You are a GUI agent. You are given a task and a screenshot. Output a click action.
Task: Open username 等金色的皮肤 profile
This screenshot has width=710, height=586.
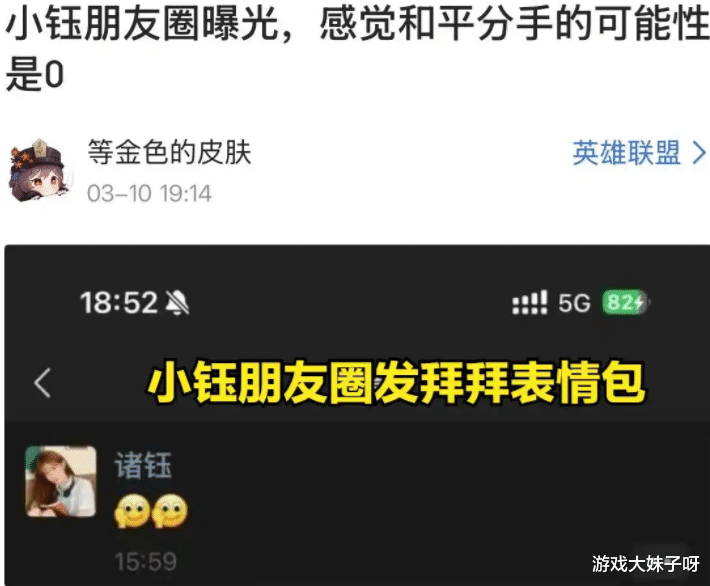click(169, 152)
